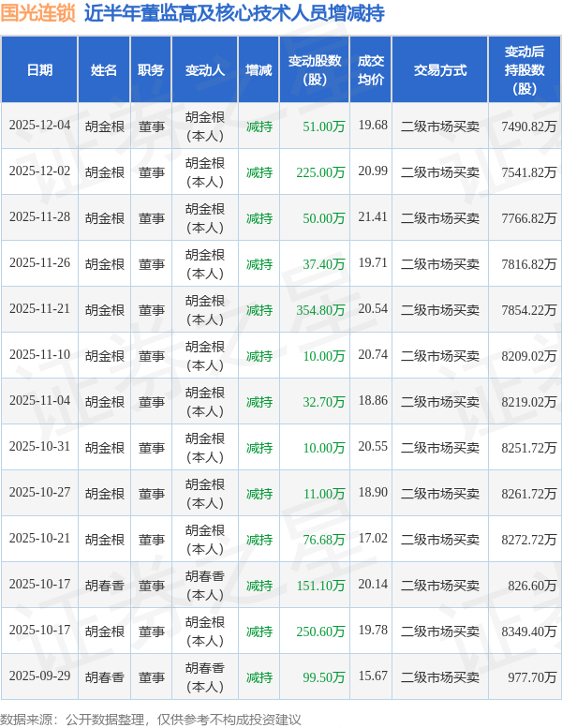The image size is (562, 728).
Task: Click the date 2025-11-26
Action: point(40,262)
